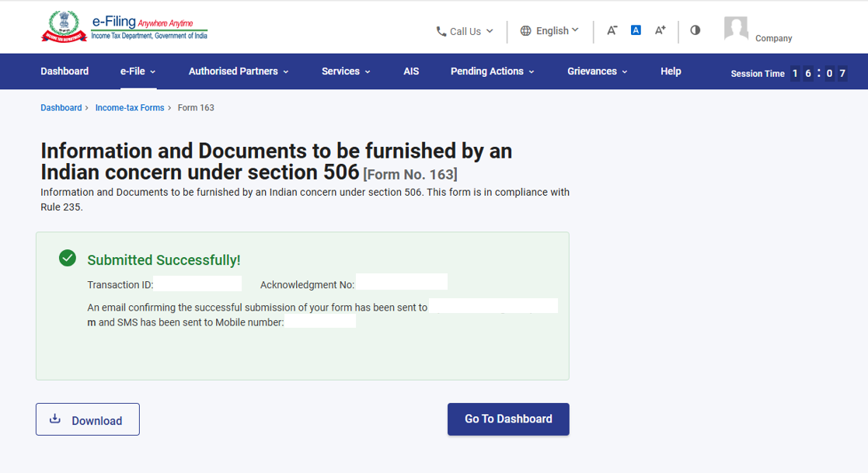Expand the e-File menu
This screenshot has width=868, height=473.
(138, 71)
